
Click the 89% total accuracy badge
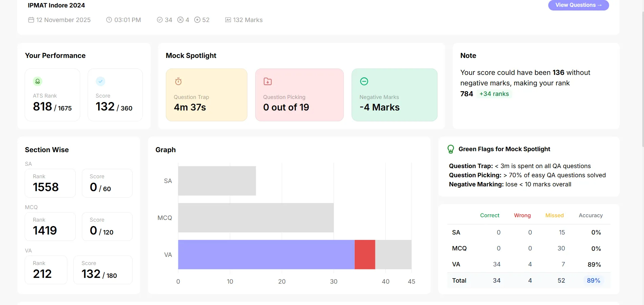click(x=594, y=281)
